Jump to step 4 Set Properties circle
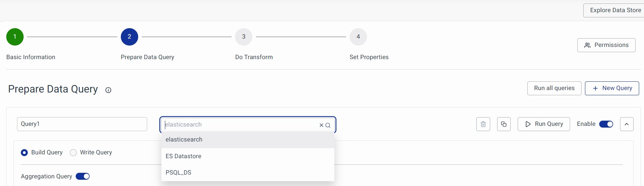 (x=358, y=37)
